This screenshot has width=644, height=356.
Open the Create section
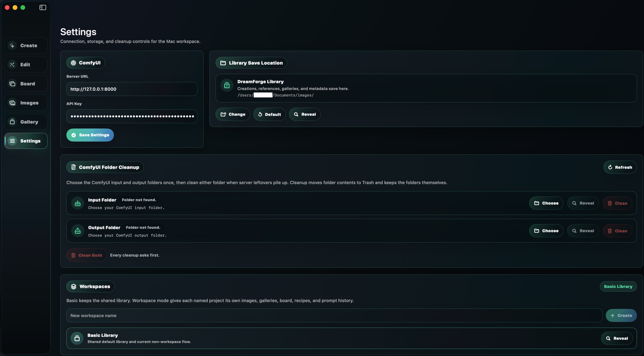(26, 46)
